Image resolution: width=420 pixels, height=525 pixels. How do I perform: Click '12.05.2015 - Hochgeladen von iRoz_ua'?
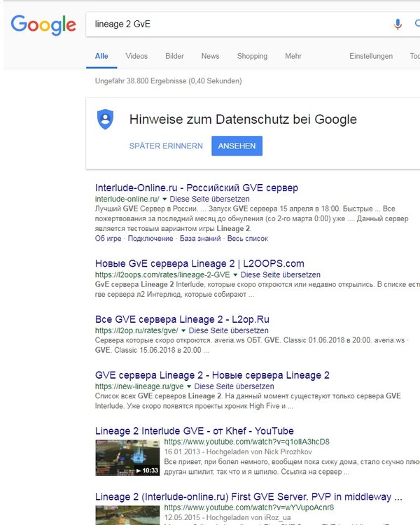[227, 517]
